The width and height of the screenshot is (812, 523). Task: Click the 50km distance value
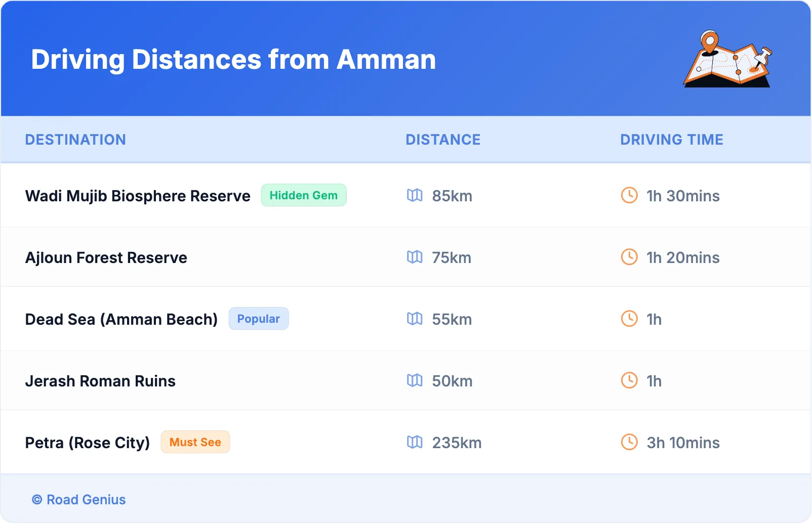(452, 381)
